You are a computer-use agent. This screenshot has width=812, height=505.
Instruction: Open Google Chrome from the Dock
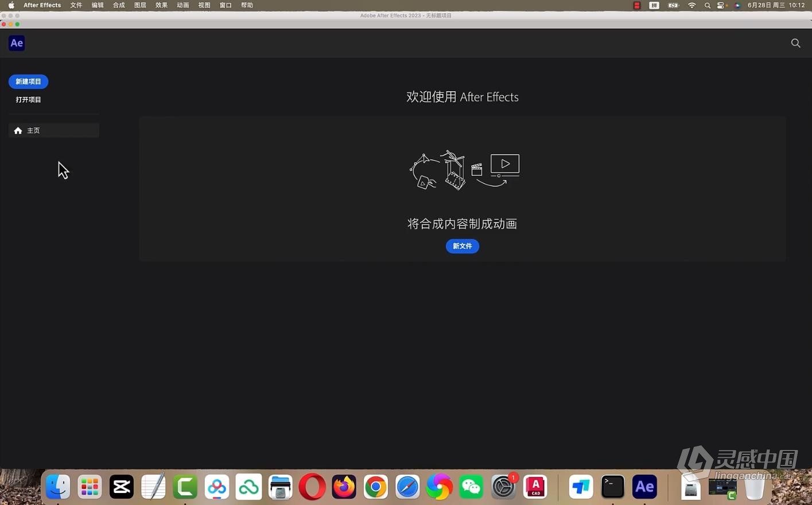(376, 487)
